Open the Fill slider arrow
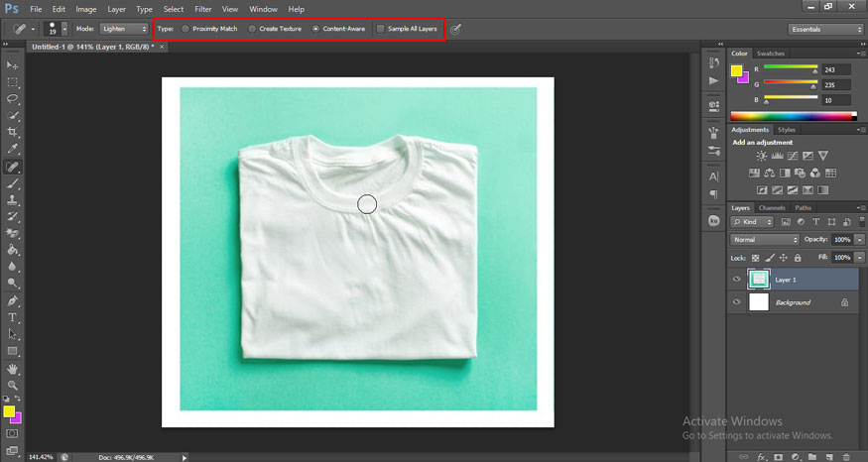This screenshot has height=462, width=868. click(859, 258)
